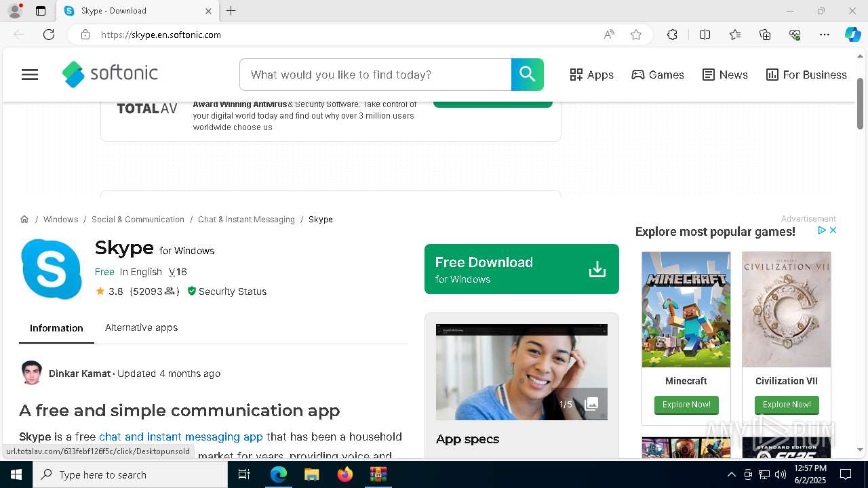The height and width of the screenshot is (488, 868).
Task: Click the TotalAV ad logo
Action: [x=147, y=108]
